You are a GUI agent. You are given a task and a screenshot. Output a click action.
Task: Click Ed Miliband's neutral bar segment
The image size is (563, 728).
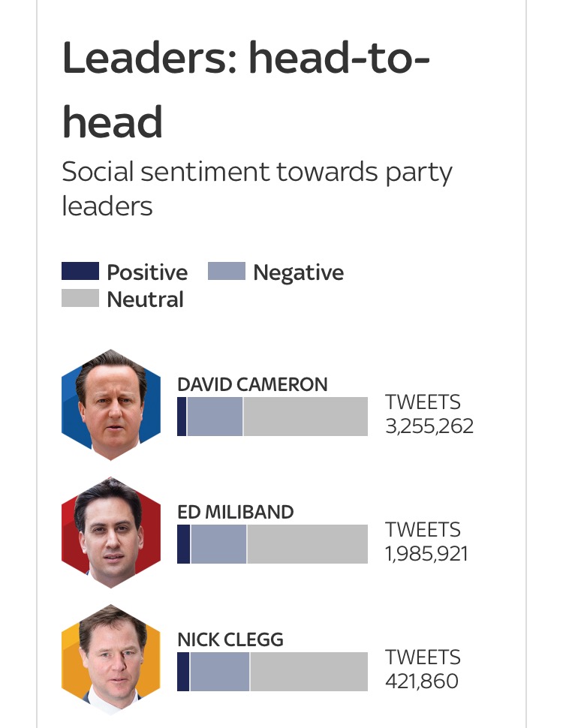[307, 544]
